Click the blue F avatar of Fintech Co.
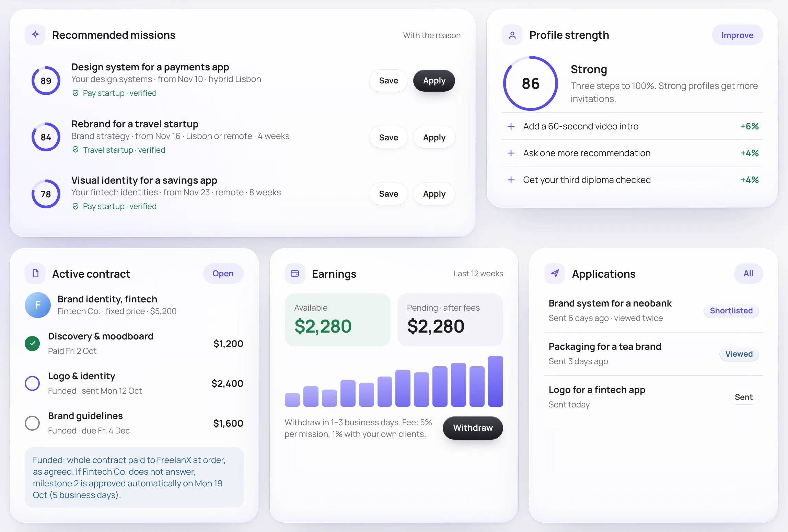This screenshot has height=532, width=788. (x=38, y=305)
